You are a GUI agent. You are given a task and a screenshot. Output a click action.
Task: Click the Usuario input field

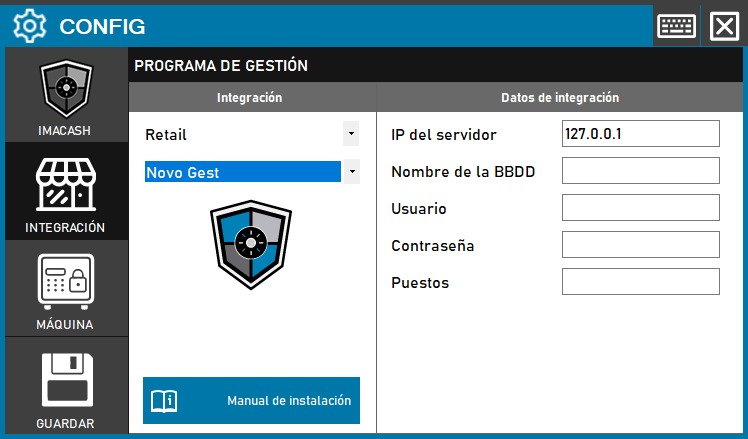pyautogui.click(x=640, y=208)
